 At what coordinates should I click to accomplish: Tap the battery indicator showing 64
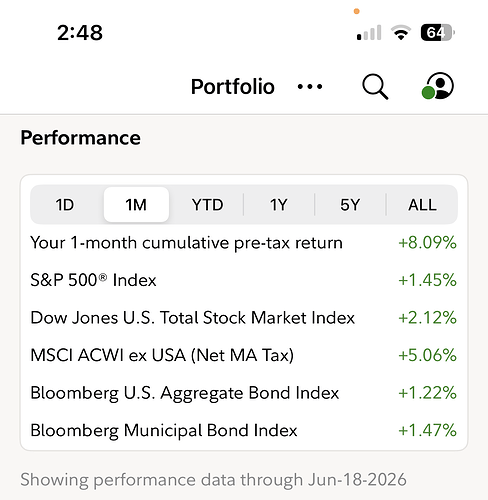pos(438,33)
